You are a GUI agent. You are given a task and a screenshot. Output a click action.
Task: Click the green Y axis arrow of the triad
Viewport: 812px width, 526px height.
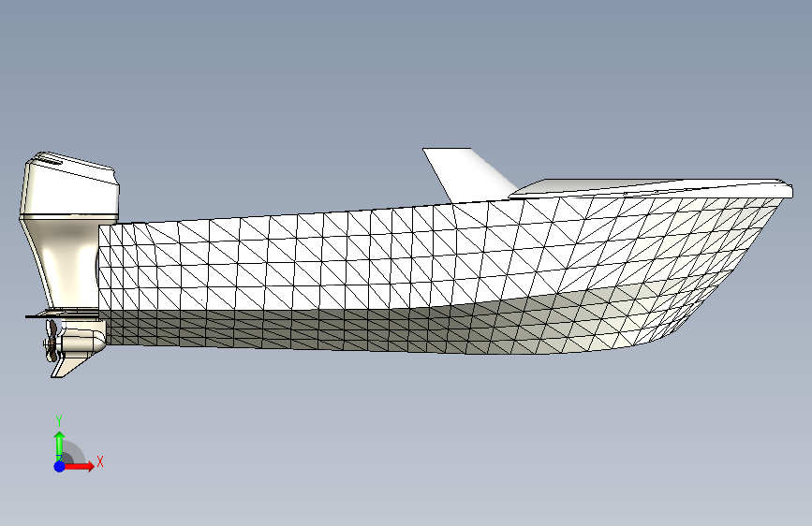pos(60,446)
